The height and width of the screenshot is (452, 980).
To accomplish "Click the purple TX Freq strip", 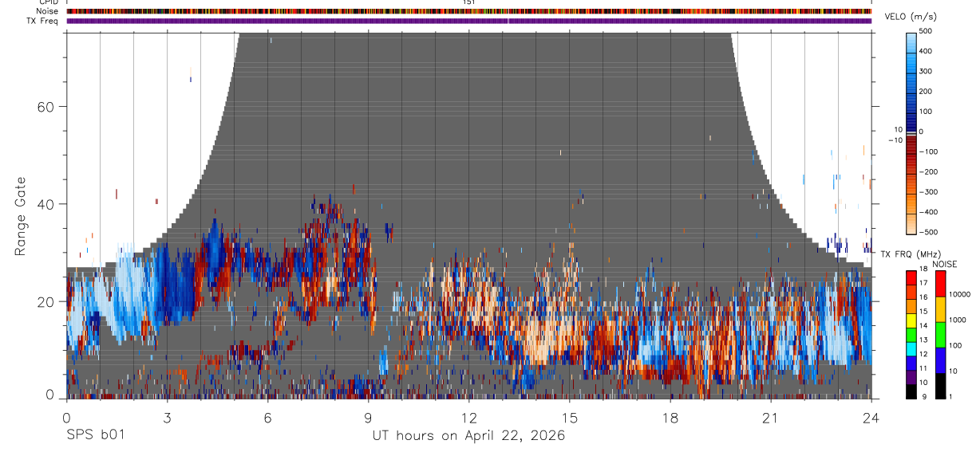I will click(469, 21).
